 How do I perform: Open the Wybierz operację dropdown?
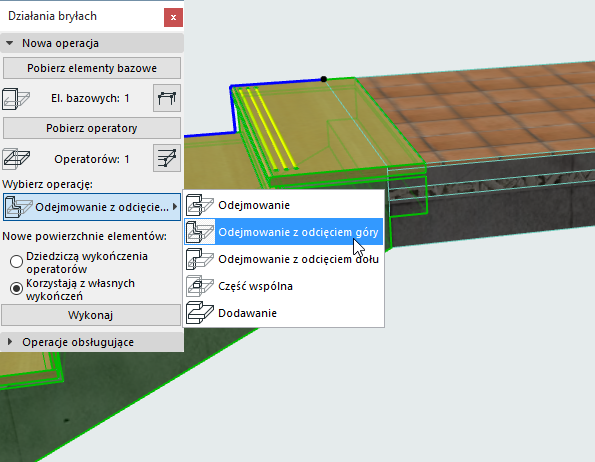pos(92,207)
